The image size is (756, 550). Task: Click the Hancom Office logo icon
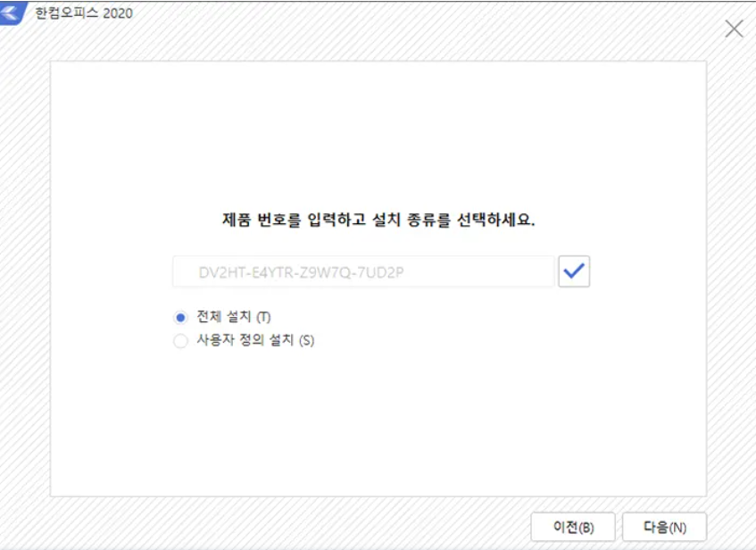(12, 12)
